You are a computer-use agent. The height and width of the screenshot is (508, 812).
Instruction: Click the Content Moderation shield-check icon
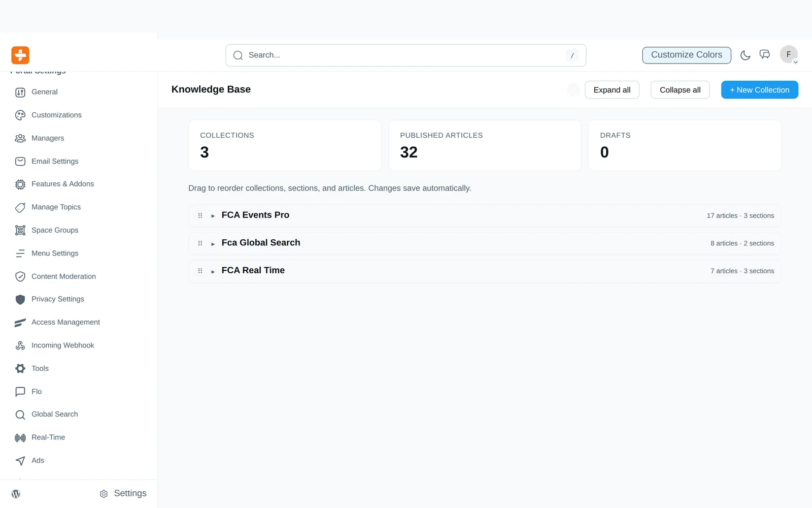20,277
